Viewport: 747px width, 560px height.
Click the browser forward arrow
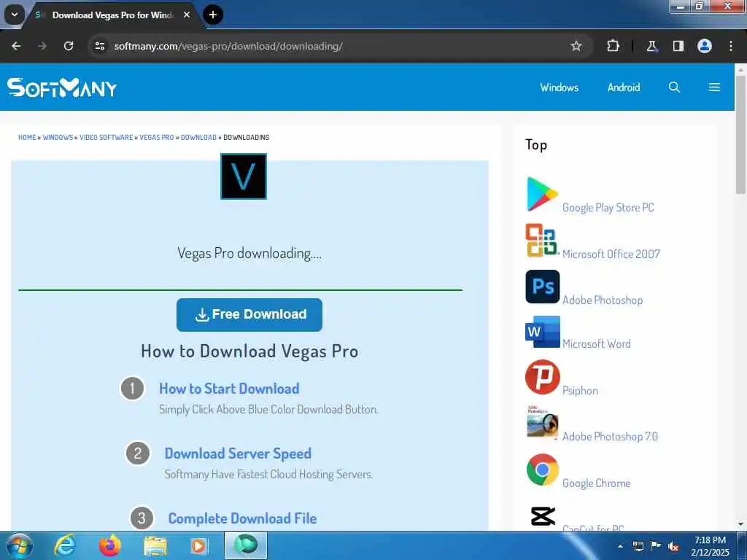click(x=42, y=46)
